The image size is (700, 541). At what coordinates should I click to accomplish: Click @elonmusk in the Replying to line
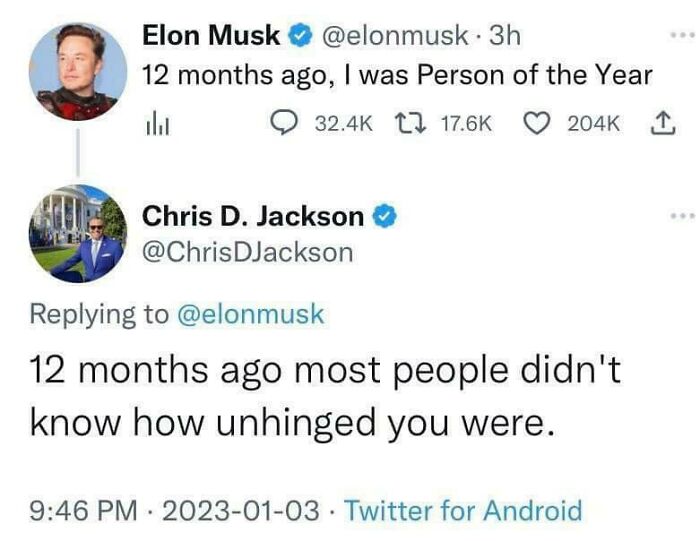(x=250, y=314)
